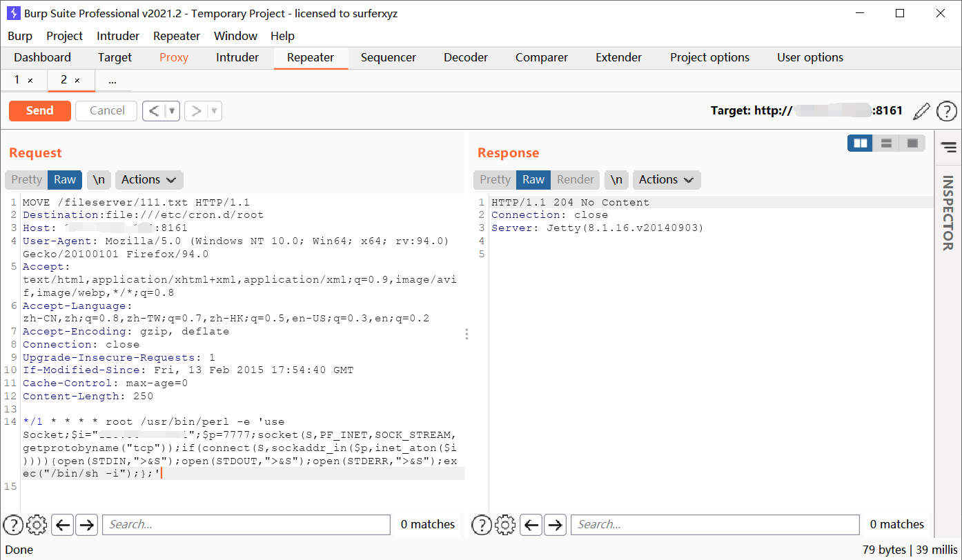The width and height of the screenshot is (962, 560).
Task: Close Repeater tab 1 with its x
Action: [x=30, y=81]
